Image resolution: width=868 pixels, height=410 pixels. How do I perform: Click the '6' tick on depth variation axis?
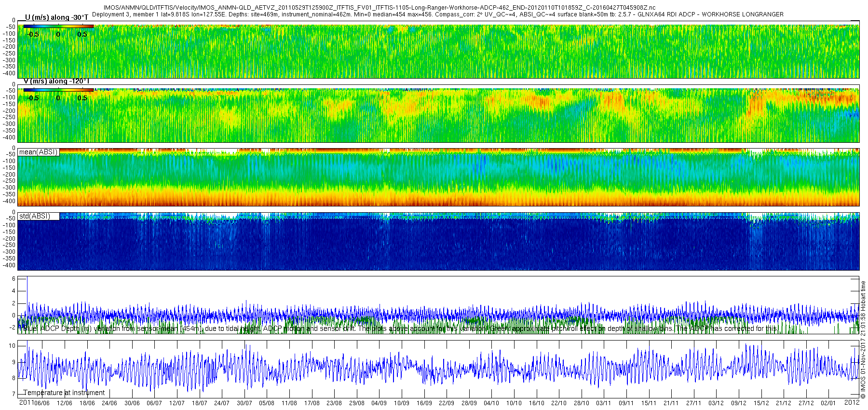[x=14, y=279]
